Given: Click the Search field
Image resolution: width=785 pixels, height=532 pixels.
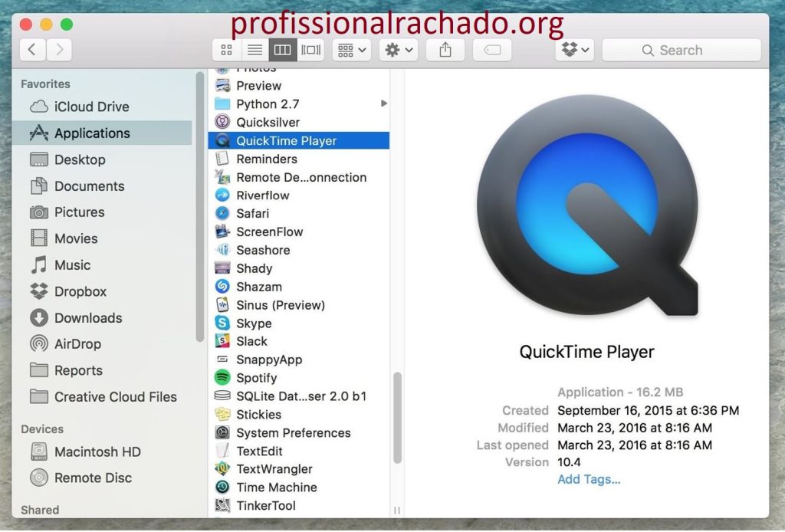Looking at the screenshot, I should tap(682, 50).
